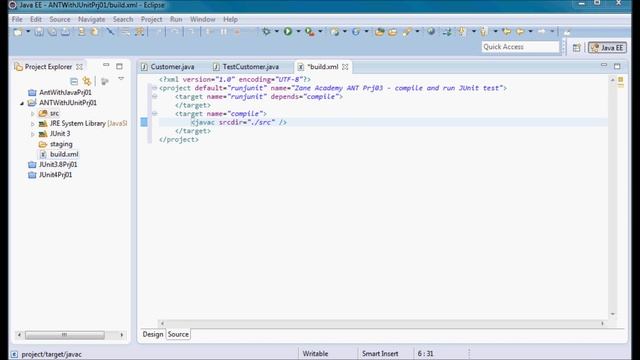Expand the src folder node
The width and height of the screenshot is (640, 360).
[x=33, y=113]
